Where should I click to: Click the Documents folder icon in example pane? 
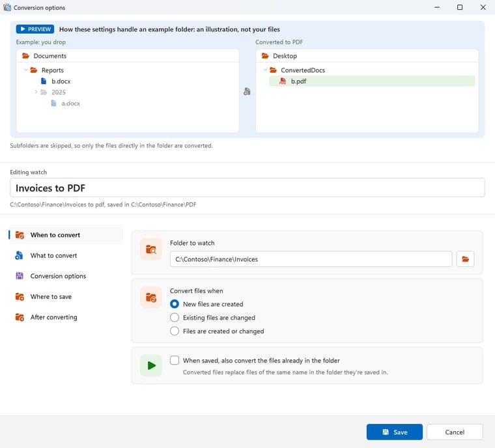point(25,56)
